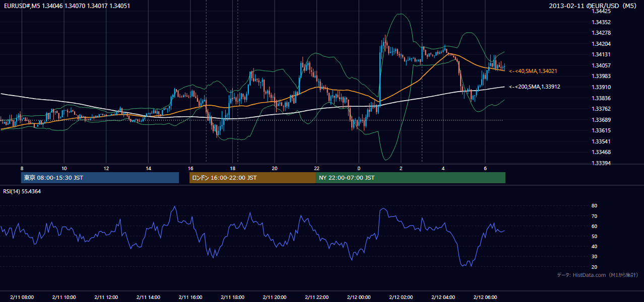The height and width of the screenshot is (302, 644).
Task: Click price axis label 1.33615
Action: (601, 130)
